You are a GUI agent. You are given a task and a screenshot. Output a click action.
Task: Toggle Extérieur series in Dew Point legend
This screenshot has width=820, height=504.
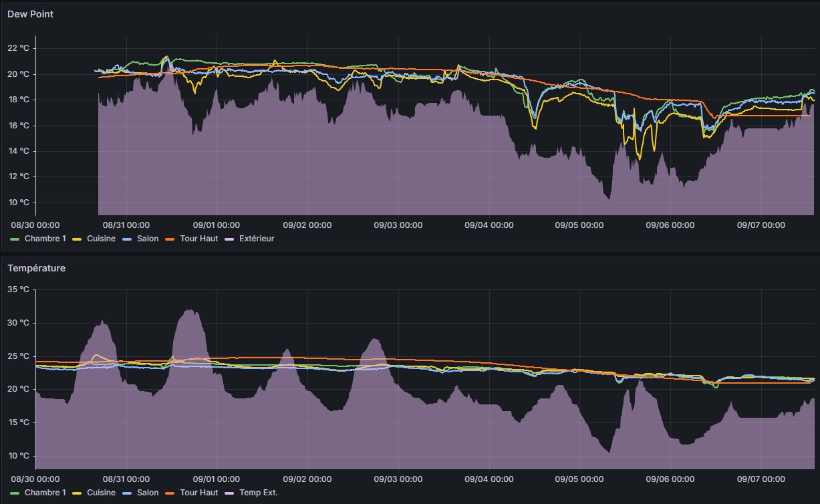[x=257, y=239]
